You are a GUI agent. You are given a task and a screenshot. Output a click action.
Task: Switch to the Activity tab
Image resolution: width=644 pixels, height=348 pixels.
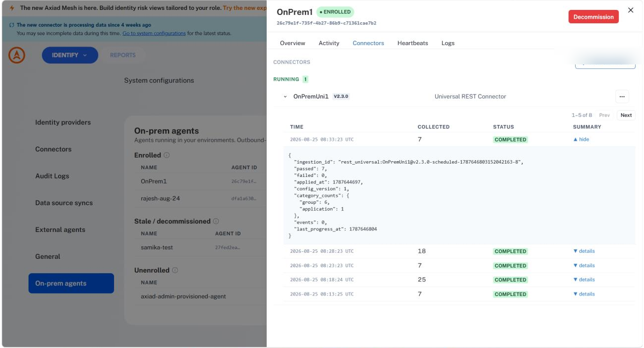pyautogui.click(x=329, y=43)
